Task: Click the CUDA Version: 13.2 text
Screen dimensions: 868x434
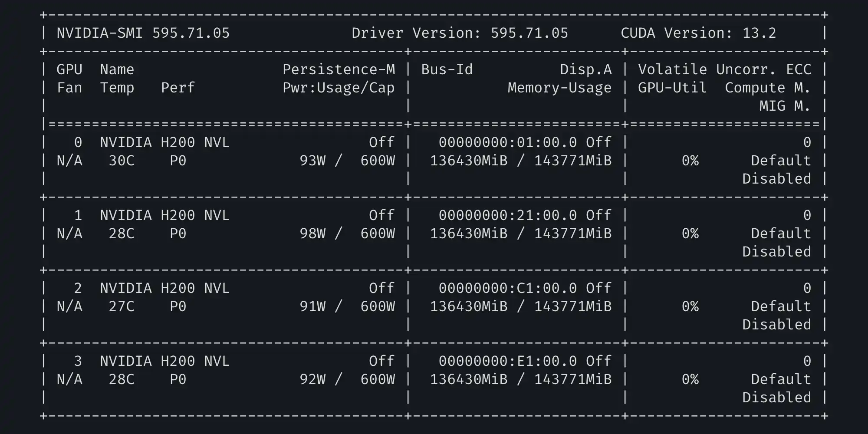Action: [x=698, y=33]
